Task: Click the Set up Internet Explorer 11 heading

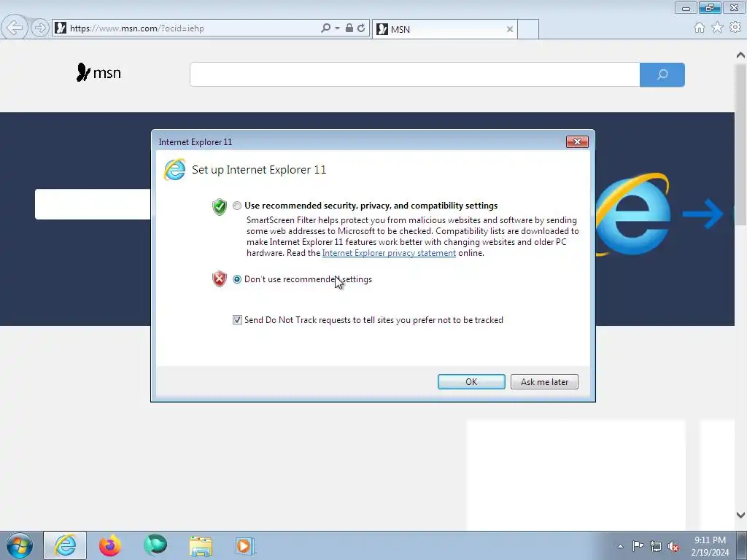Action: coord(259,169)
